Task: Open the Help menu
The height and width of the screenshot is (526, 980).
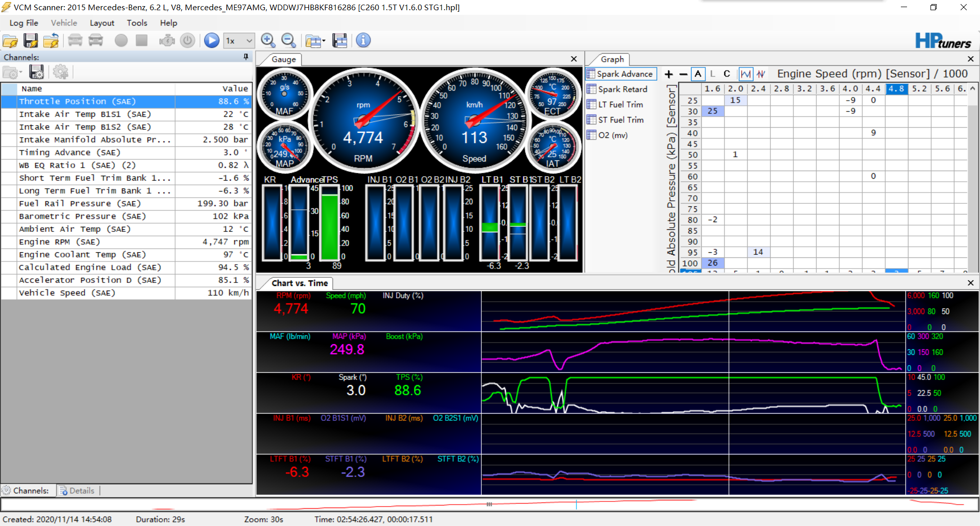Action: pyautogui.click(x=168, y=23)
